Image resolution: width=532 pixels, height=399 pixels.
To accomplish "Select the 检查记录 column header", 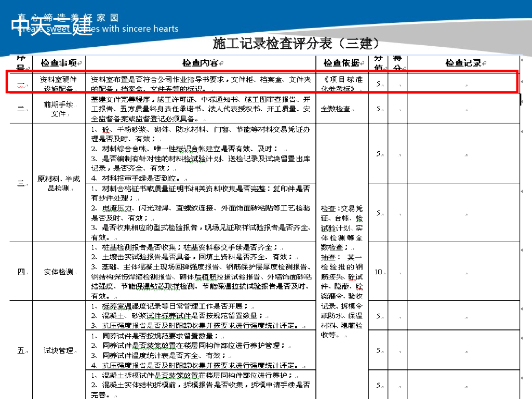I will tap(463, 63).
